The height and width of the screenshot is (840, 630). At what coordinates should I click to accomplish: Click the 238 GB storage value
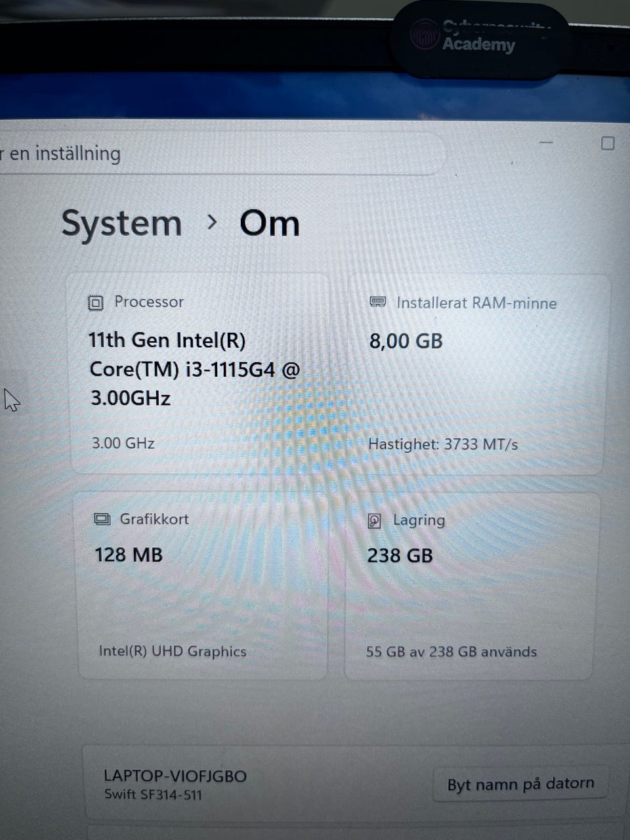click(x=400, y=556)
